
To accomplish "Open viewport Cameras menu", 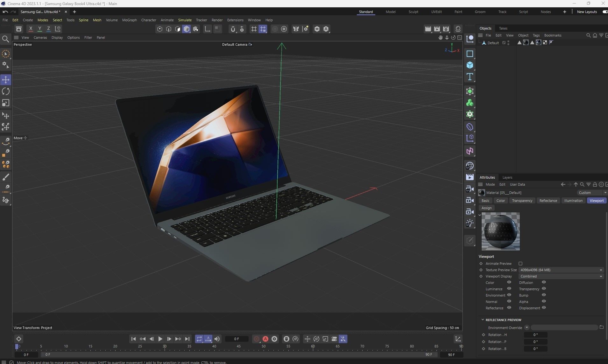I will [40, 38].
